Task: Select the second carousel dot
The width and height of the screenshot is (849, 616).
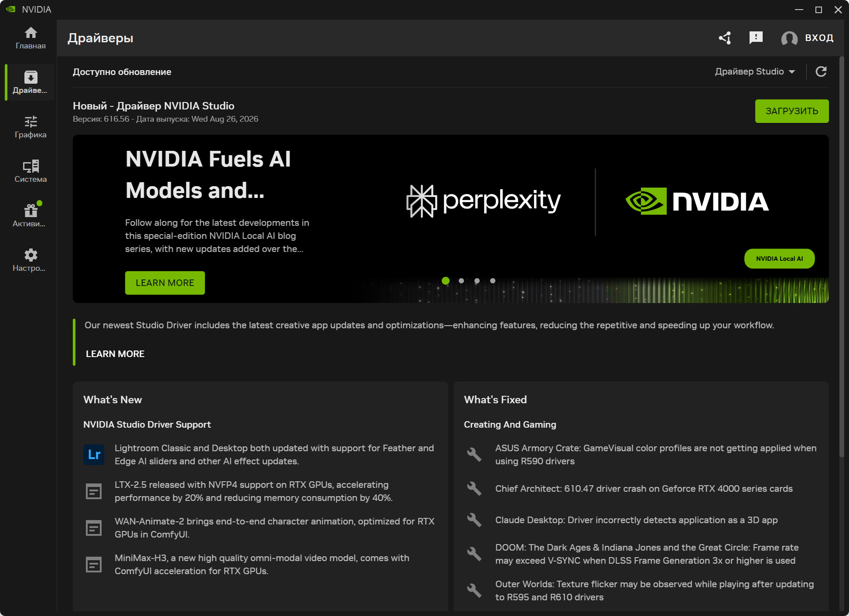Action: pos(461,281)
